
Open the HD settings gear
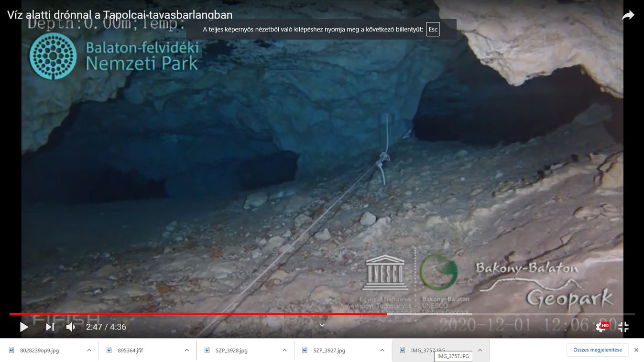click(602, 327)
